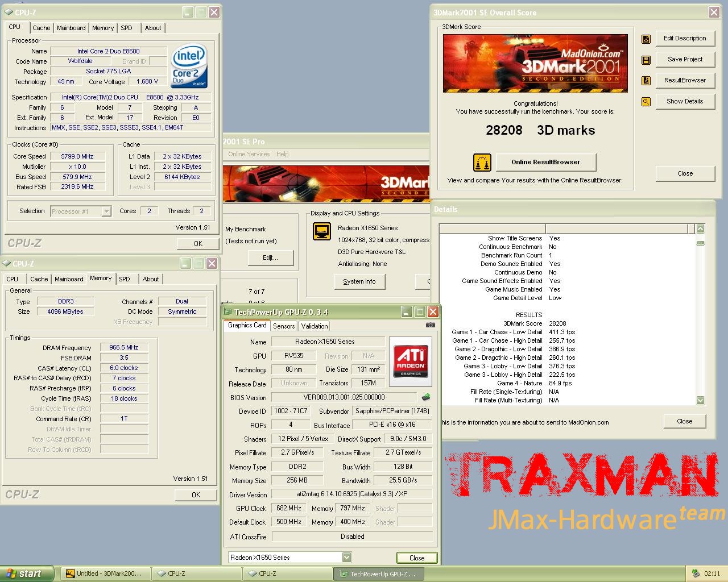Screen dimensions: 728x582
Task: Click the Save Project button
Action: [x=685, y=60]
